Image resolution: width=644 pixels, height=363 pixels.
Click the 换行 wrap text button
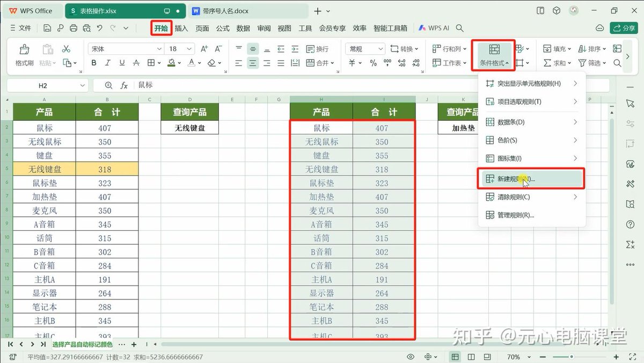pyautogui.click(x=317, y=49)
